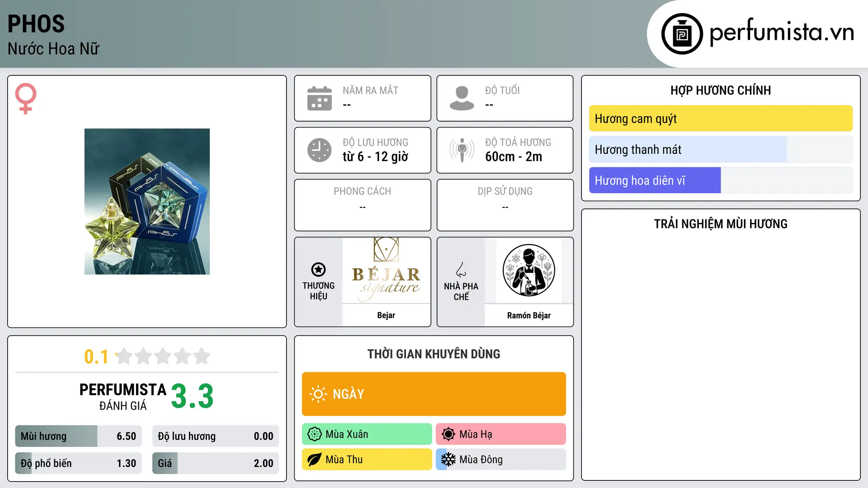Click the nose icon above Nhà pha chế
Screen dimensions: 868x488
point(461,269)
